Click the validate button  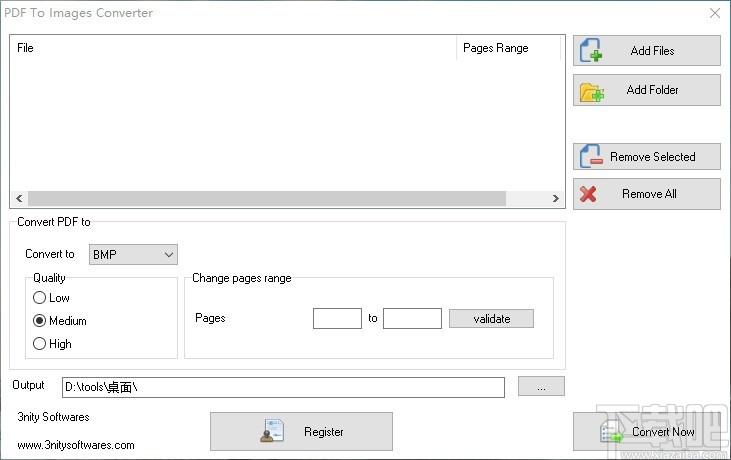(x=491, y=319)
